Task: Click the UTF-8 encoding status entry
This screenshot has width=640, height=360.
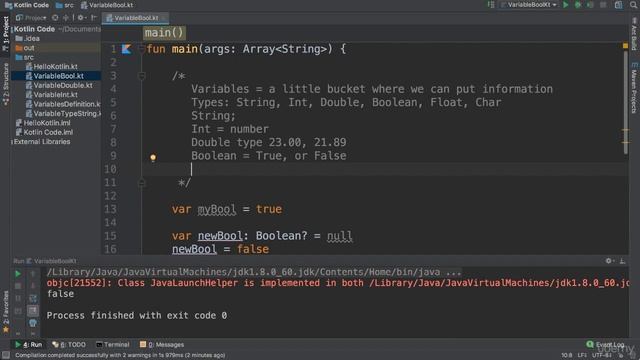Action: (602, 356)
